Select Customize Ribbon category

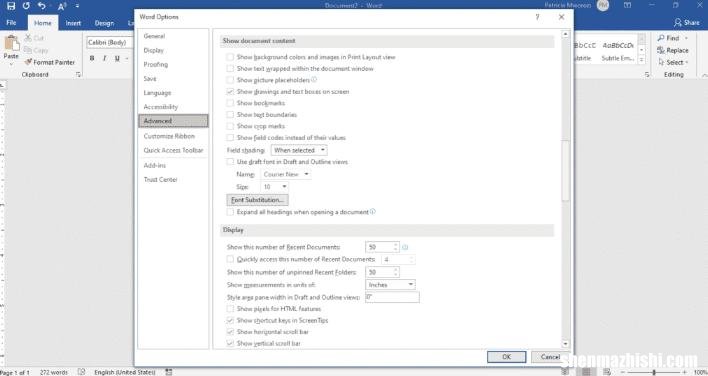[x=173, y=136]
